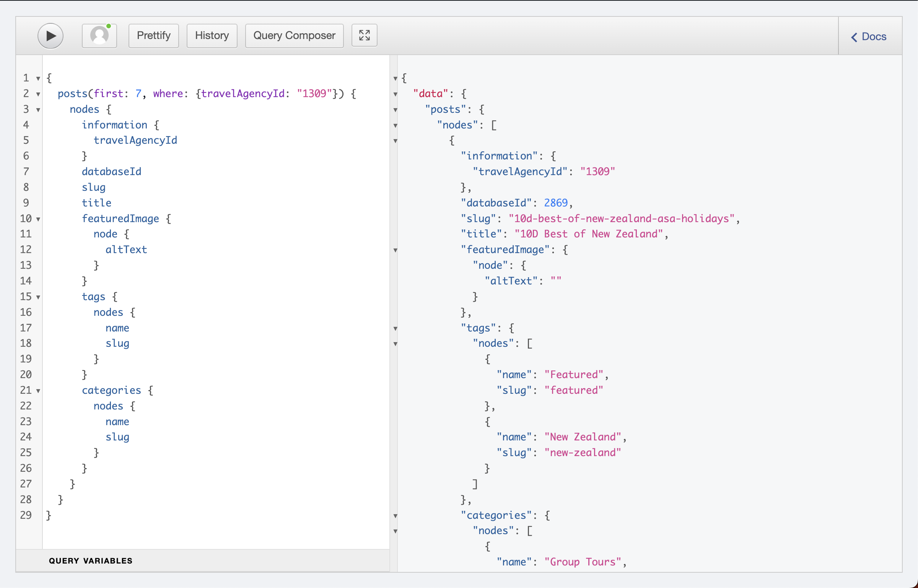The image size is (918, 588).
Task: Fold the categories block on line 21
Action: click(38, 391)
